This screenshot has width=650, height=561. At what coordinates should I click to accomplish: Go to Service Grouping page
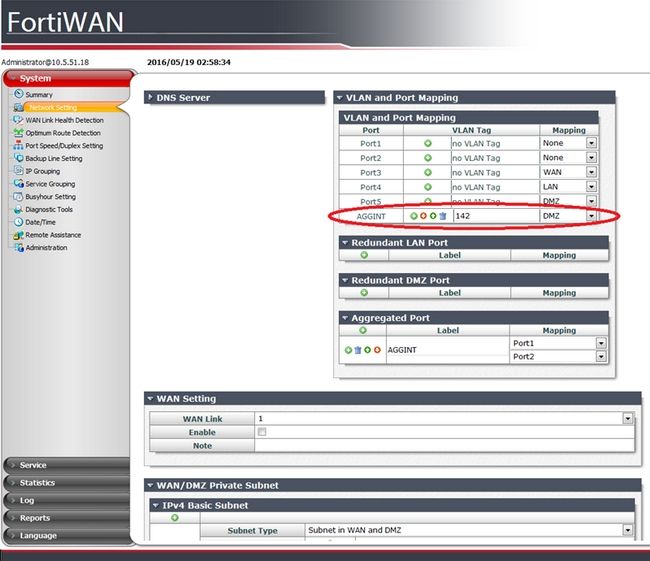tap(50, 184)
